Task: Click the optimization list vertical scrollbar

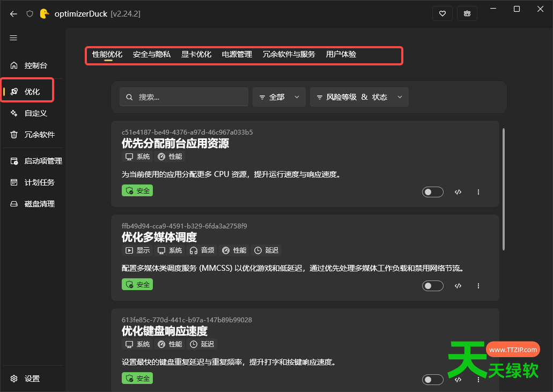Action: (x=504, y=189)
